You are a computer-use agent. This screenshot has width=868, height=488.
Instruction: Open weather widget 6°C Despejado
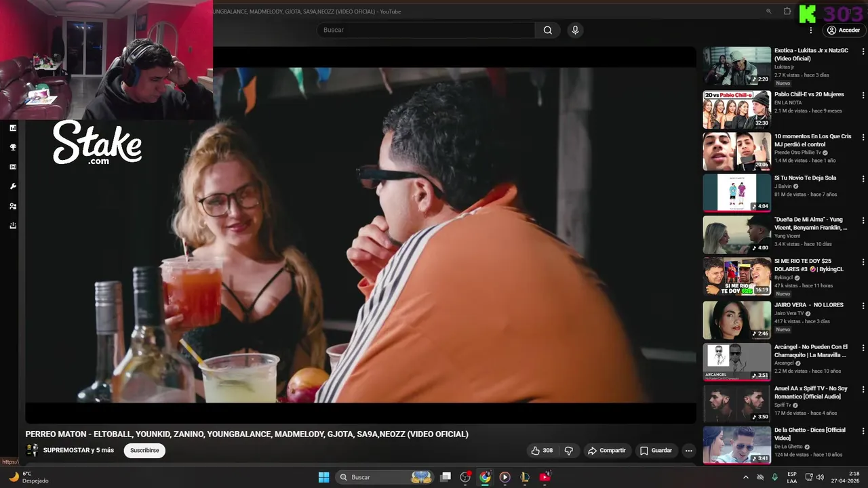(28, 477)
